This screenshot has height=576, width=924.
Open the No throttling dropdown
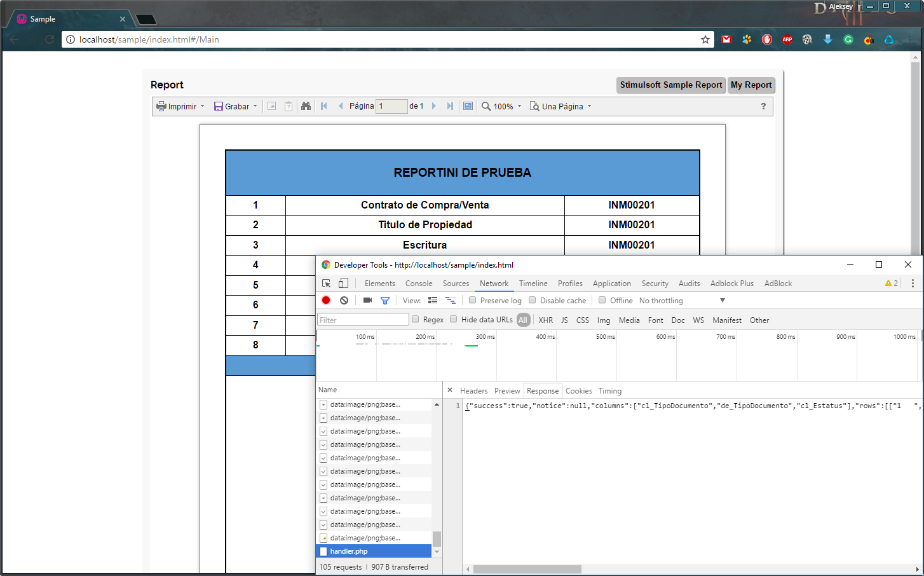pyautogui.click(x=682, y=301)
